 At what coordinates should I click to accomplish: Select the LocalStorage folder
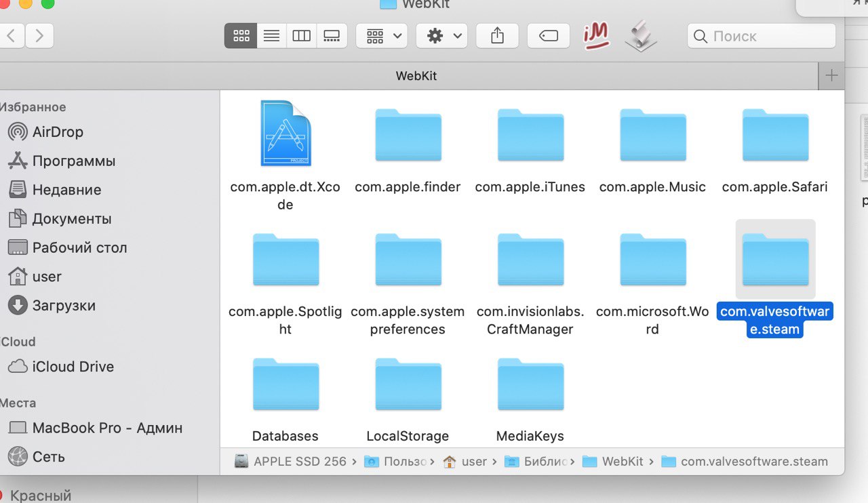tap(408, 384)
